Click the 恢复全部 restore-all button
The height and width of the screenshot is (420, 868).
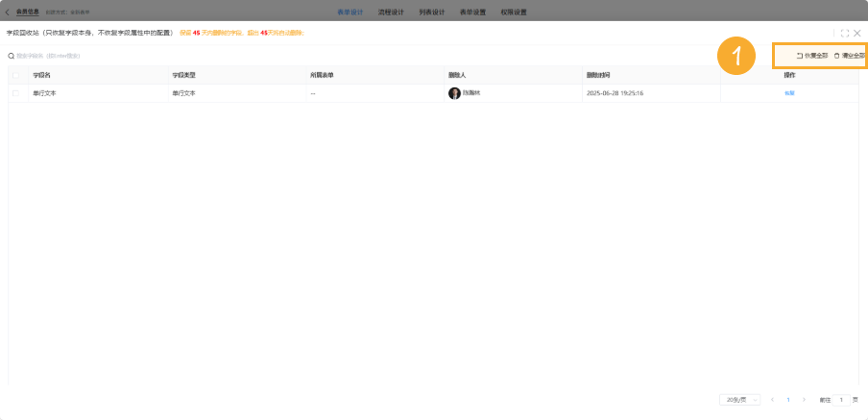click(812, 56)
